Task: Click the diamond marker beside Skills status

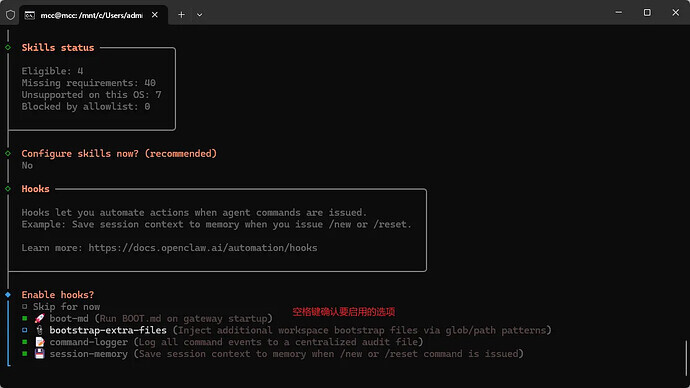Action: click(8, 48)
